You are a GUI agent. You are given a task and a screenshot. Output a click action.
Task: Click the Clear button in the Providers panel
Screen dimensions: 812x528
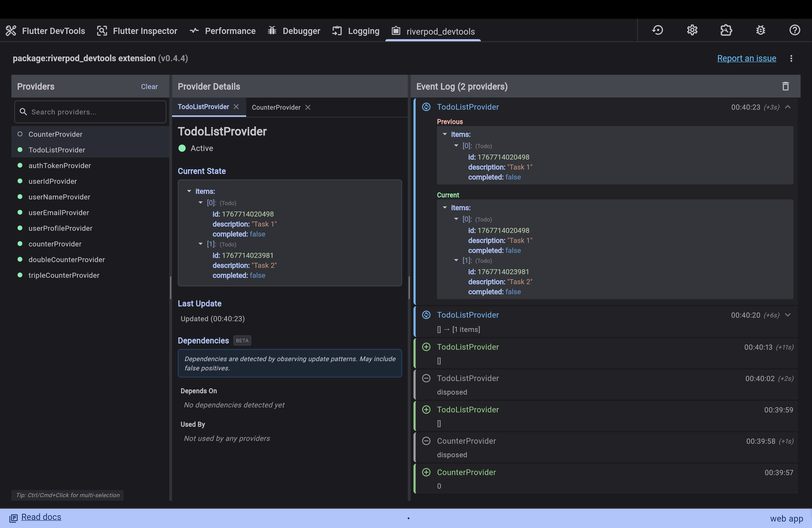[x=149, y=86]
